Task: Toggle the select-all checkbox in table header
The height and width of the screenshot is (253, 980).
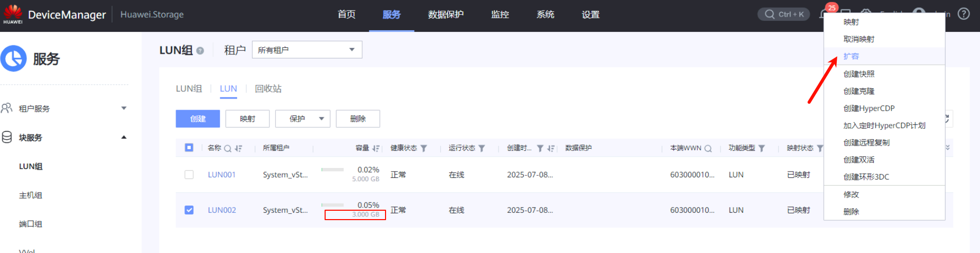Action: [x=189, y=148]
